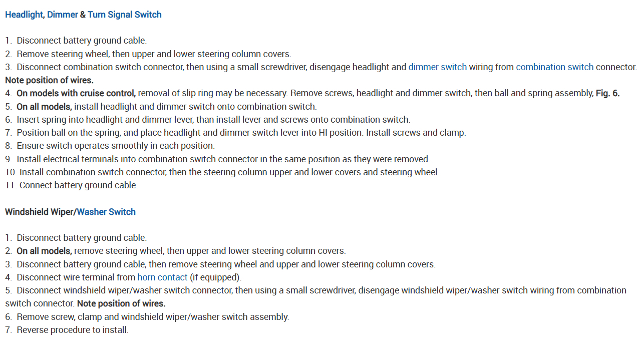Open the 'combination switch' link in step 3

coord(554,67)
